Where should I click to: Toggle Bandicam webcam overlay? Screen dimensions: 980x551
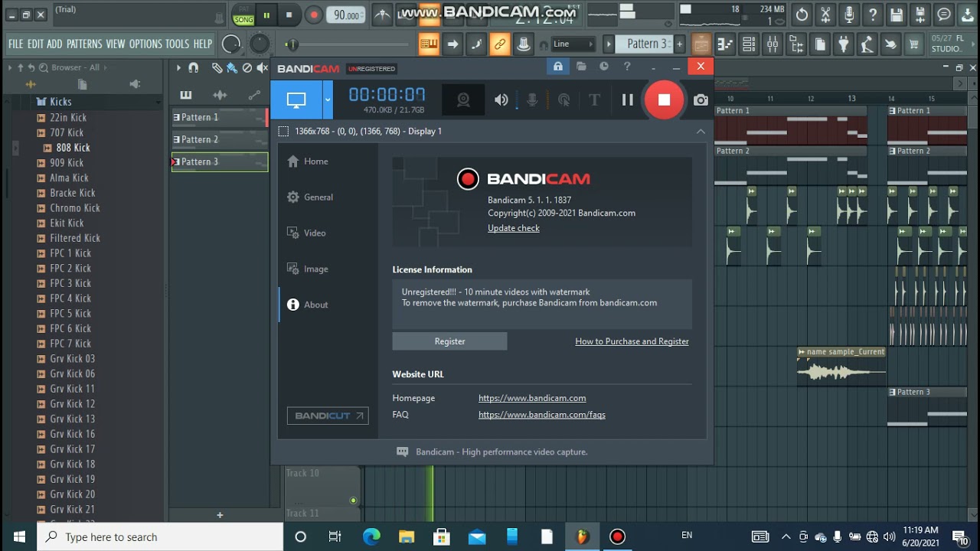pyautogui.click(x=463, y=99)
